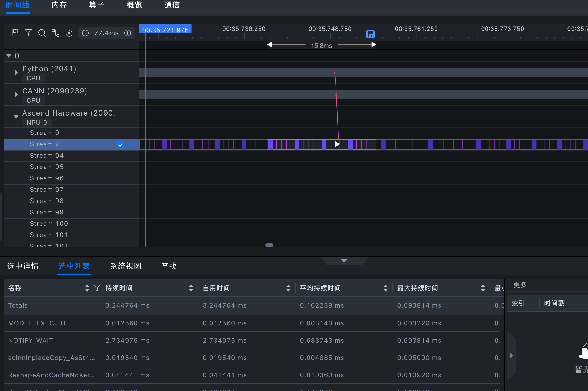This screenshot has height=391, width=588.
Task: Select the NOTIFY_WAIT row
Action: (31, 341)
